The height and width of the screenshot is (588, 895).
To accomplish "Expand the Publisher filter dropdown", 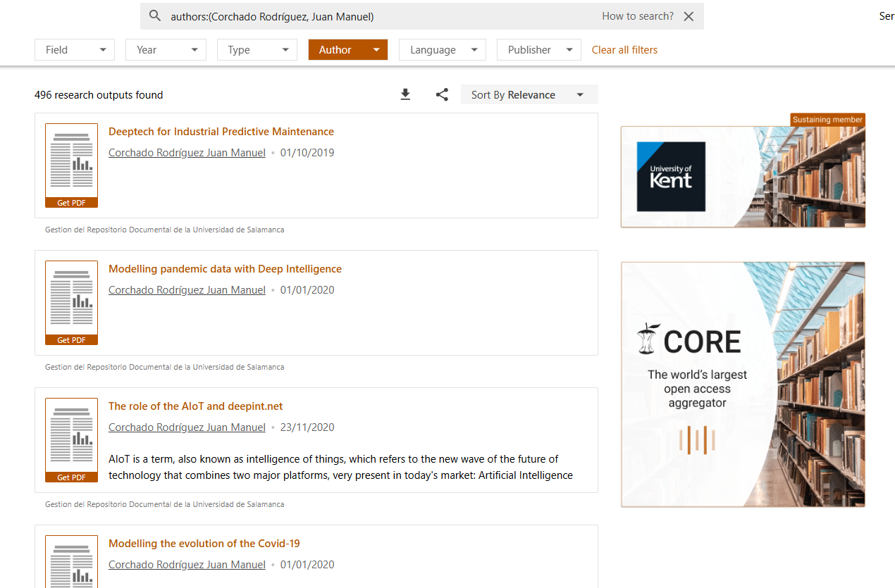I will pyautogui.click(x=539, y=50).
